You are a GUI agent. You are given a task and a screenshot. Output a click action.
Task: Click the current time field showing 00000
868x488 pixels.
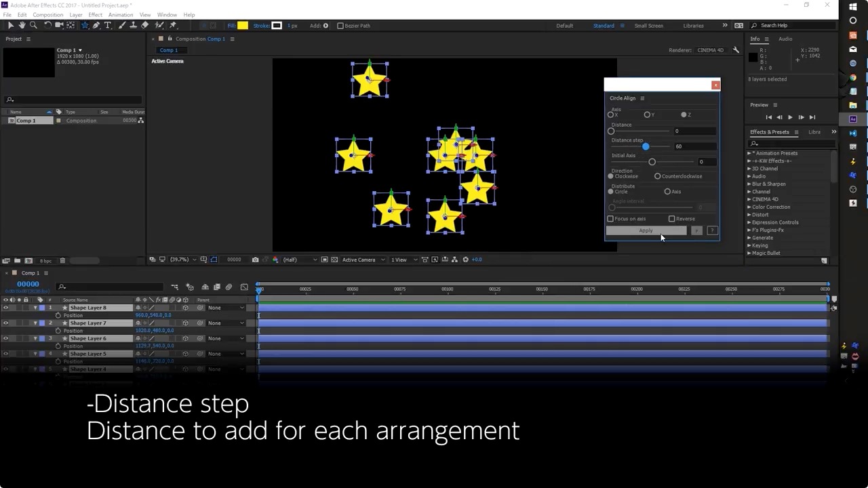[x=27, y=283]
